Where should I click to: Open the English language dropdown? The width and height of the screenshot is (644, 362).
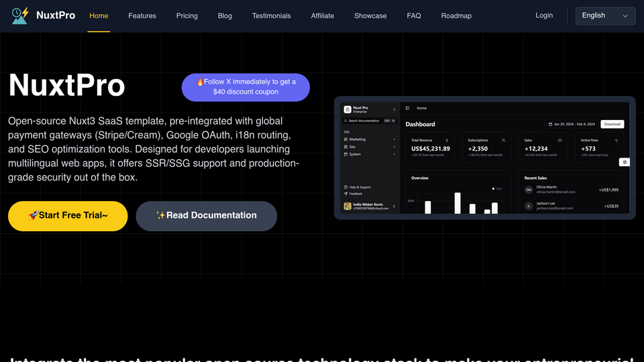pos(605,16)
